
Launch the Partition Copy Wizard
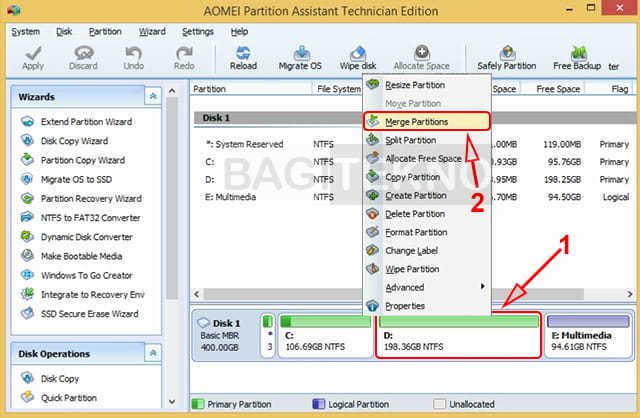[73, 160]
